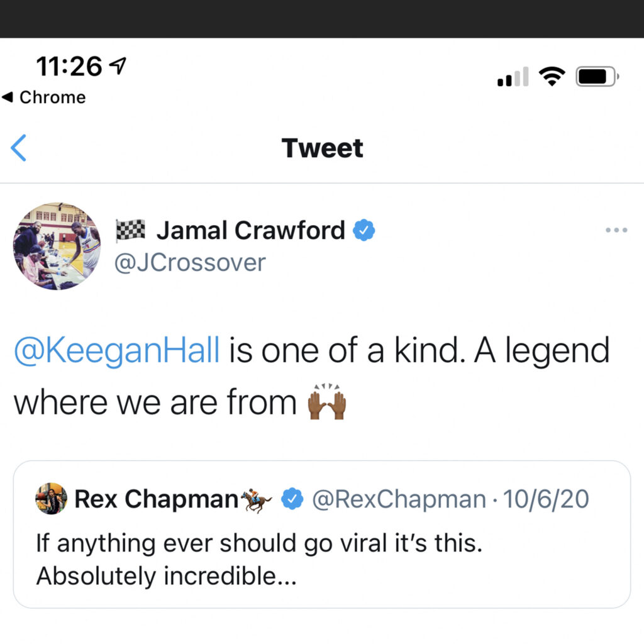Tap Rex Chapman's small avatar in quoted tweet
Viewport: 644px width, 644px height.
pos(52,499)
